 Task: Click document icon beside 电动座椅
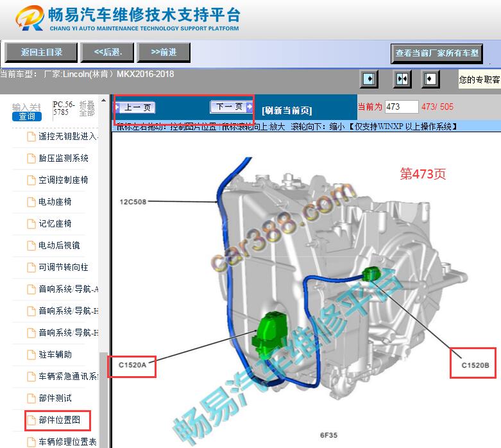(x=31, y=202)
